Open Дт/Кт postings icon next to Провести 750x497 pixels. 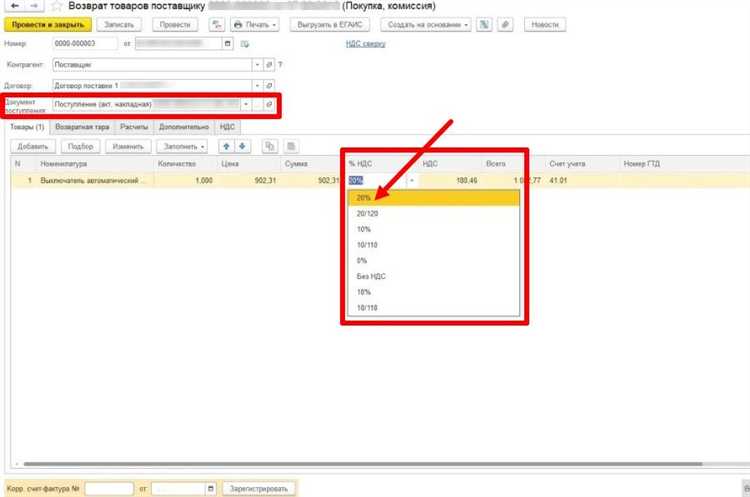[217, 24]
